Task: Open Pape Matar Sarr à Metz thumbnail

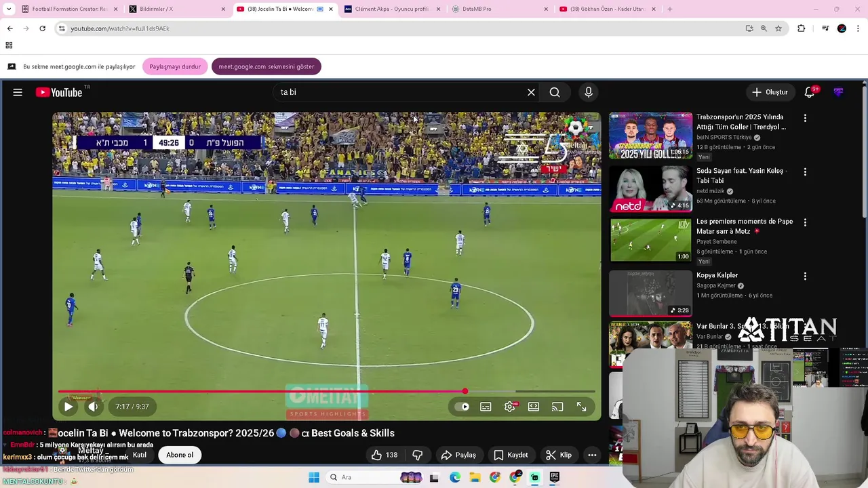Action: click(650, 239)
